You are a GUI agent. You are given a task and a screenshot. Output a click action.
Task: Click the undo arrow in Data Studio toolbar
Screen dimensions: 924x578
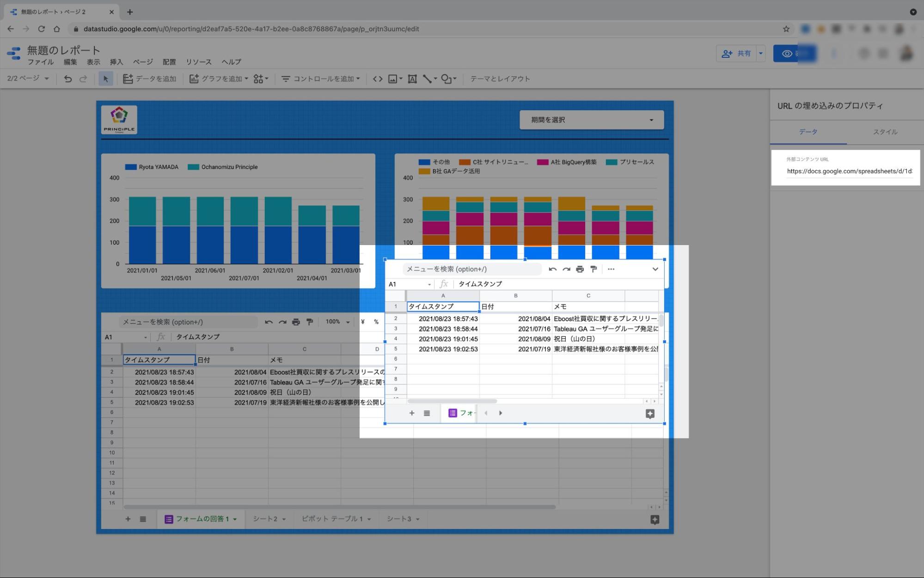[x=68, y=79]
